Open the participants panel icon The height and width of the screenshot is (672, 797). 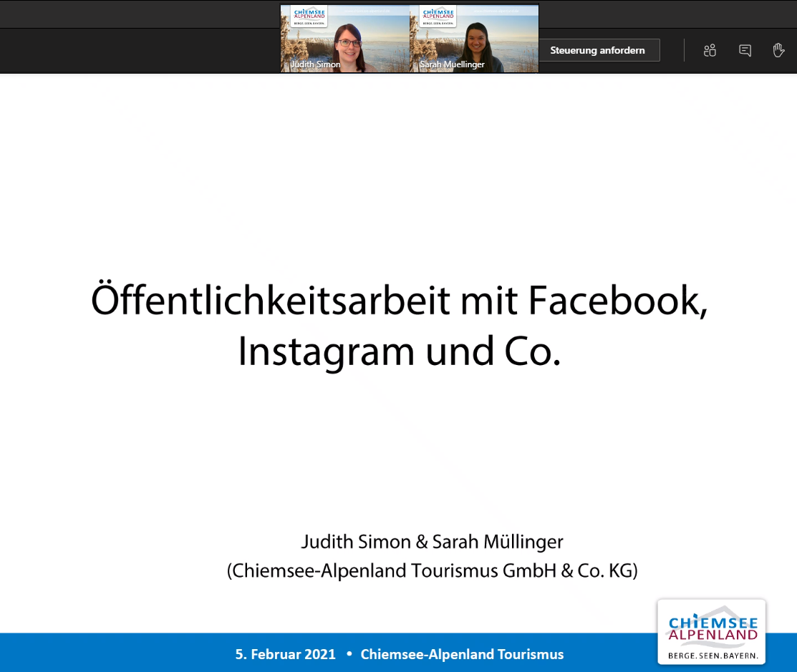(710, 50)
